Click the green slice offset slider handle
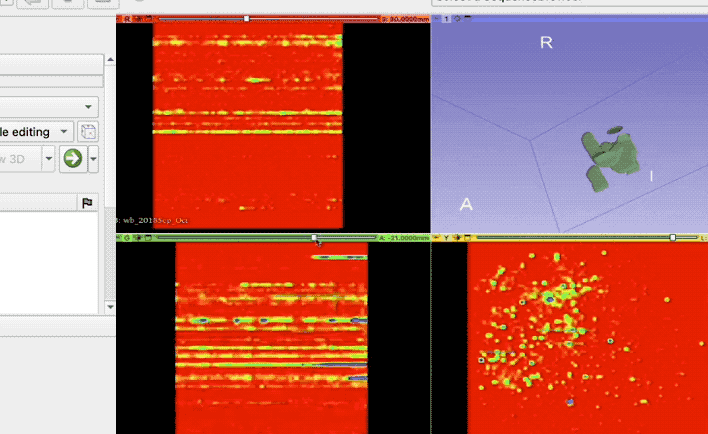This screenshot has height=434, width=708. (315, 238)
